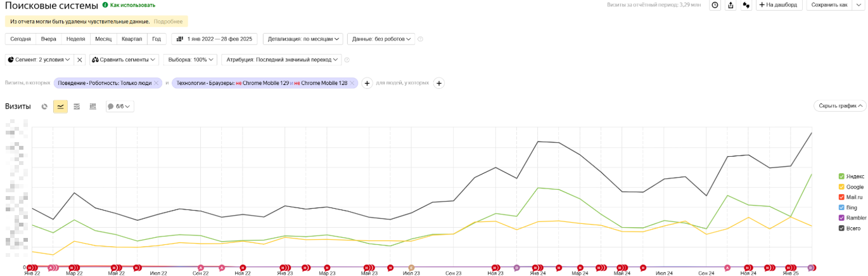Click the 'Сен 24' axis label
This screenshot has height=276, width=868.
(x=706, y=273)
